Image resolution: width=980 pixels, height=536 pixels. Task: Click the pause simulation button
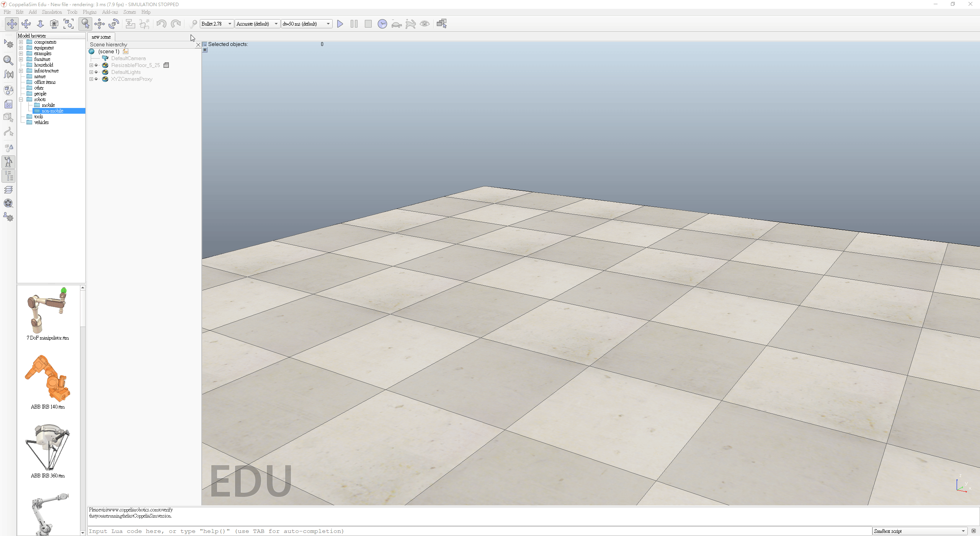pos(354,24)
